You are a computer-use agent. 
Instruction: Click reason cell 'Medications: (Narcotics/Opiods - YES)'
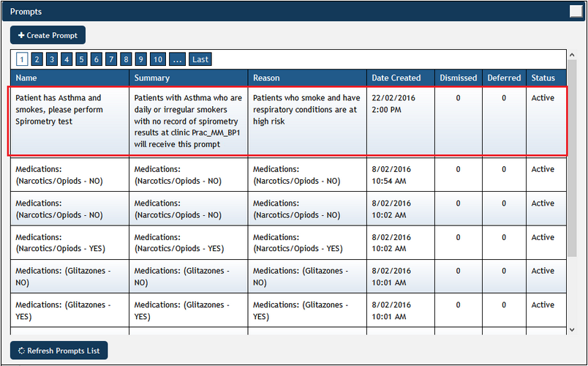[x=307, y=242]
